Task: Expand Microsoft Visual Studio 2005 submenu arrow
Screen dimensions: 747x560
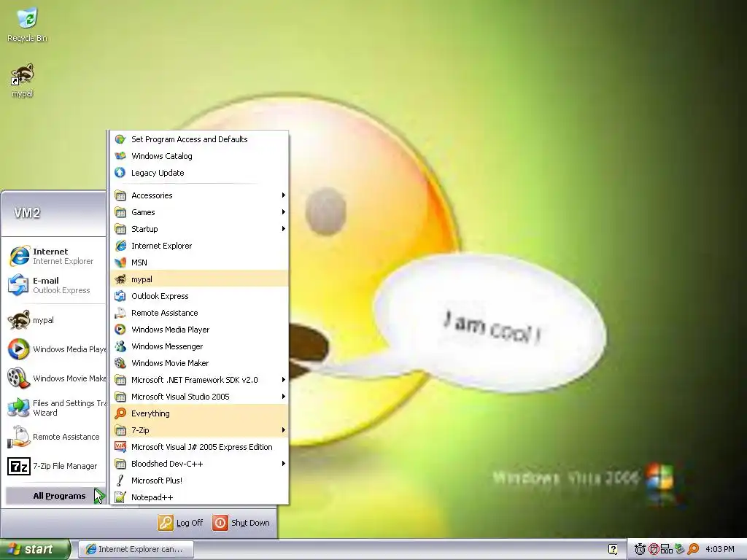Action: [284, 396]
